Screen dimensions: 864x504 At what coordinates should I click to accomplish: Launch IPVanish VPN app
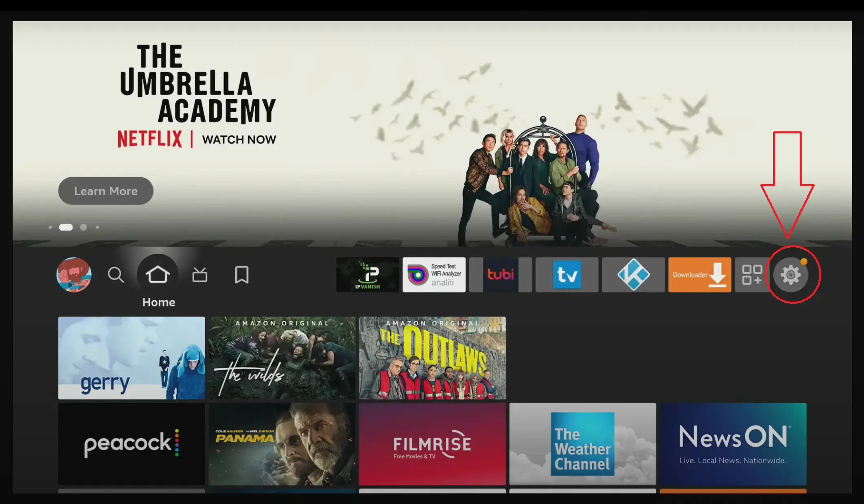point(367,275)
